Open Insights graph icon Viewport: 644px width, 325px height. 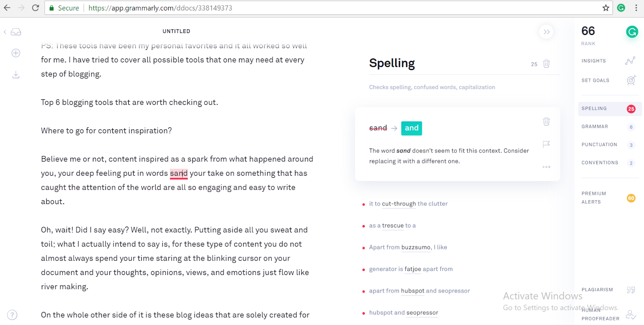(630, 61)
